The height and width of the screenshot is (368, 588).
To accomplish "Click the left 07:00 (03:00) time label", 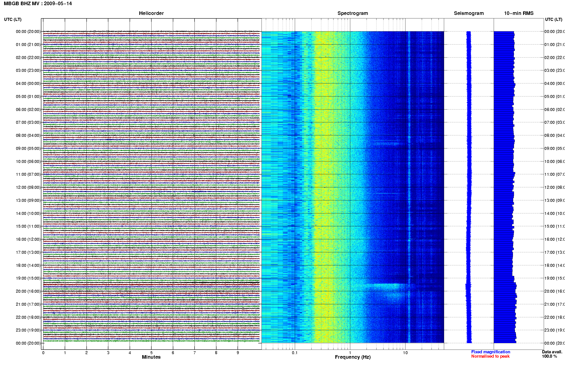I will point(28,122).
